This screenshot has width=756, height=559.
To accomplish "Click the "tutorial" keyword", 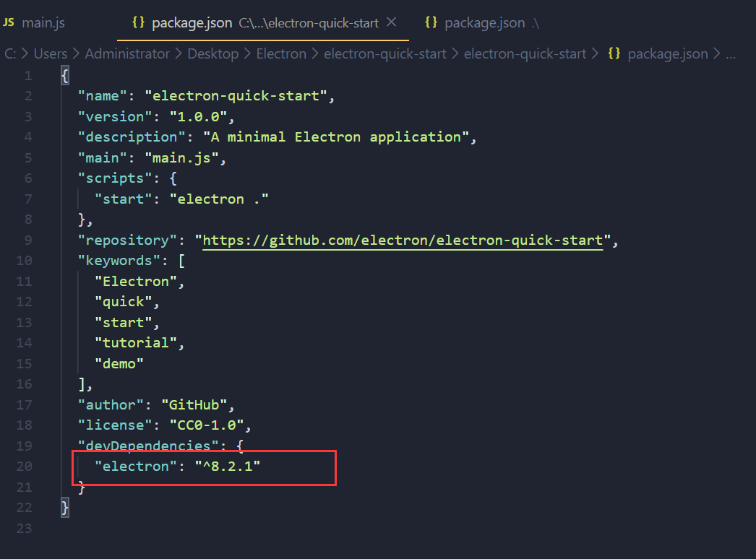I will (136, 342).
